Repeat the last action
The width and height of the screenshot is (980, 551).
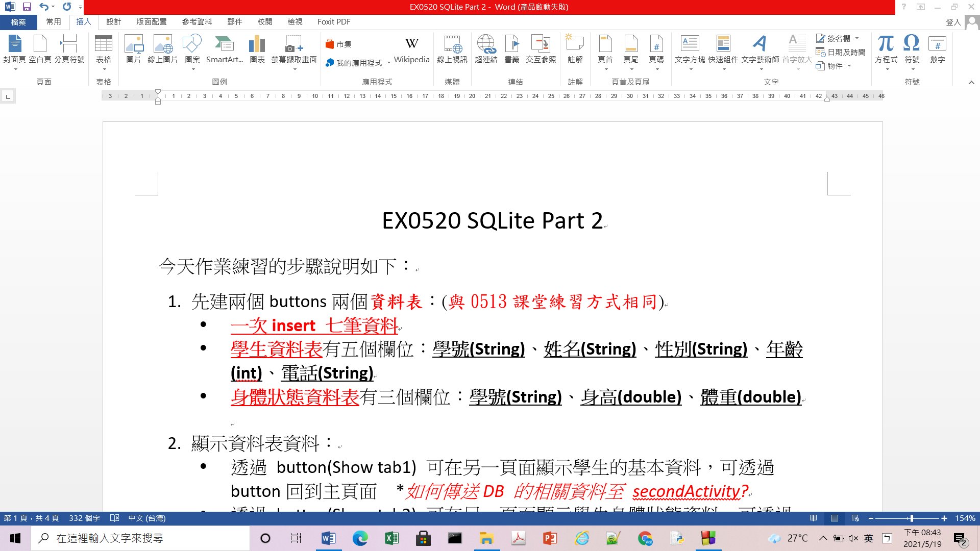pos(67,7)
